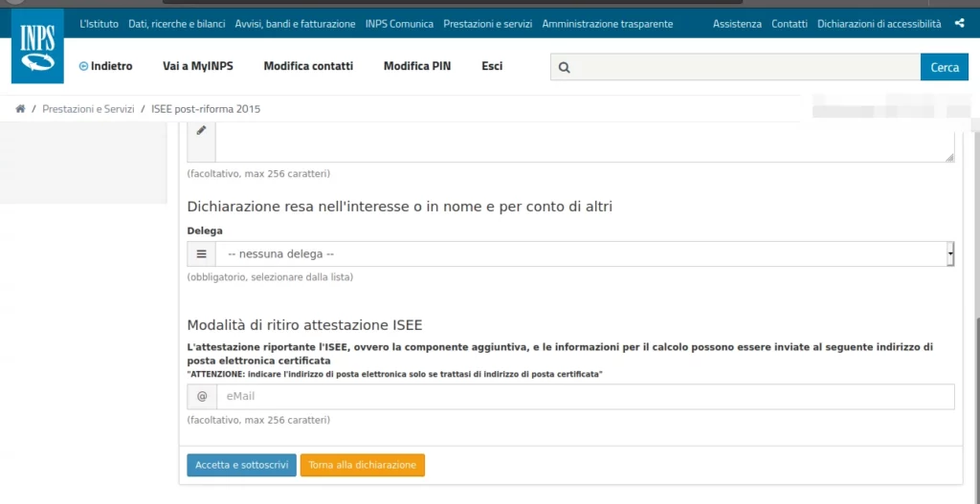Click the pencil icon beside text area
Image resolution: width=980 pixels, height=504 pixels.
click(x=201, y=130)
